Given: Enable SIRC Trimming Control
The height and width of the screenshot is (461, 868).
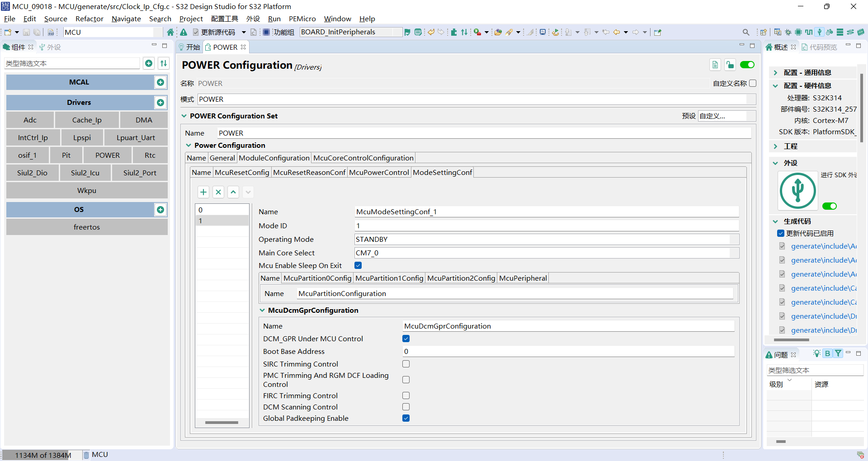Looking at the screenshot, I should (x=406, y=363).
